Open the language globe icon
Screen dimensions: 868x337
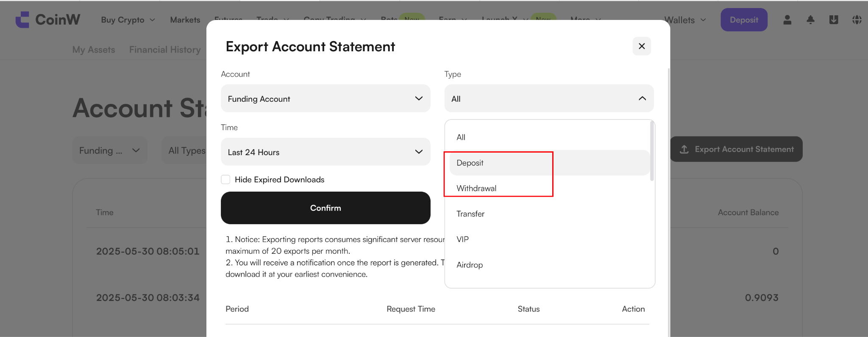pyautogui.click(x=857, y=20)
